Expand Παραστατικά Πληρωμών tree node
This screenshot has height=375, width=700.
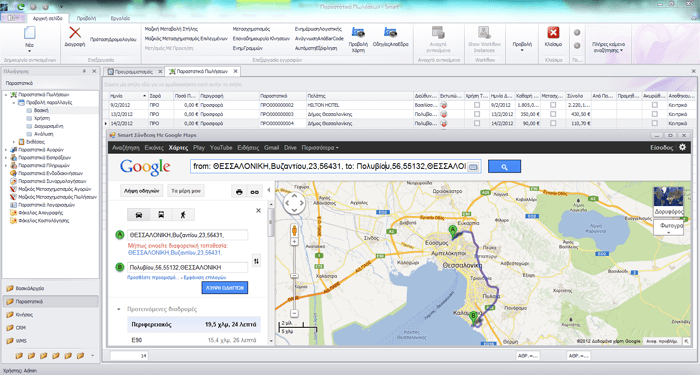(x=6, y=165)
